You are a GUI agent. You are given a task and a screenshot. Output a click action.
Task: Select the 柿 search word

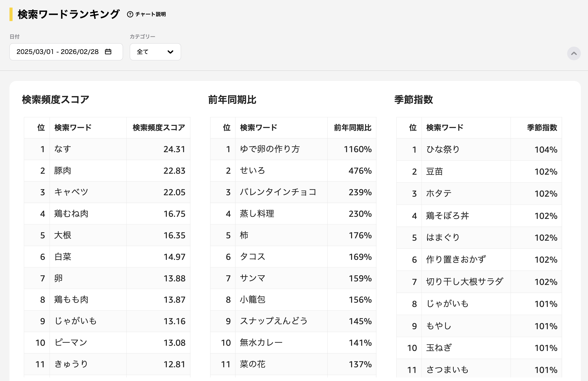(x=244, y=235)
